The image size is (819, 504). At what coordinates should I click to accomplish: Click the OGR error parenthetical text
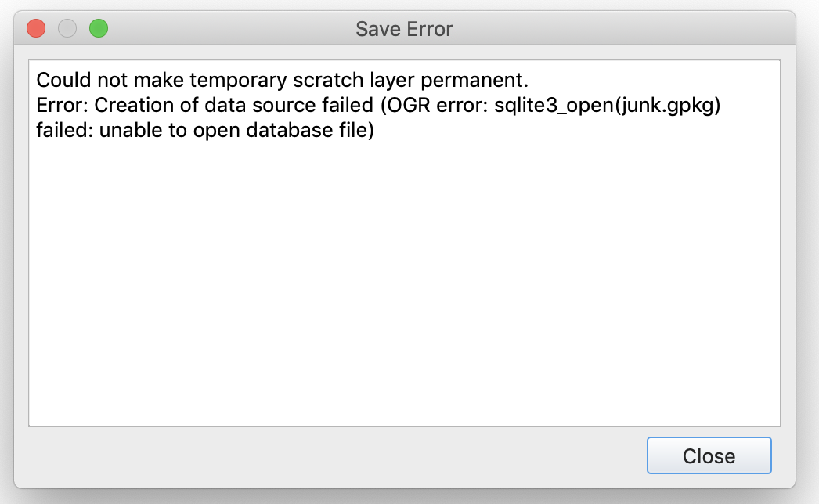(x=438, y=105)
